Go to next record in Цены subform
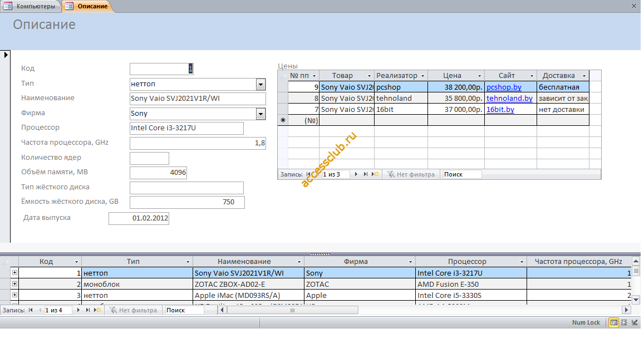This screenshot has width=644, height=343. pyautogui.click(x=356, y=174)
